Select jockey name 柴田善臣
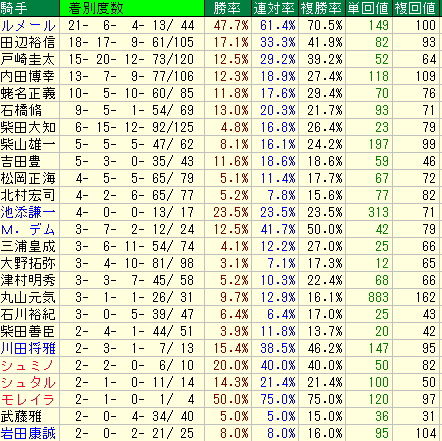 click(28, 332)
